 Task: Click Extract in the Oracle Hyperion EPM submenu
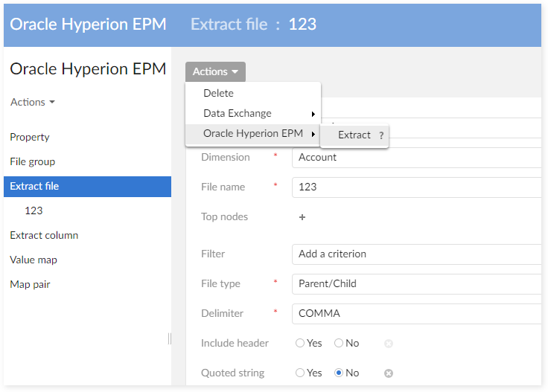(x=354, y=135)
